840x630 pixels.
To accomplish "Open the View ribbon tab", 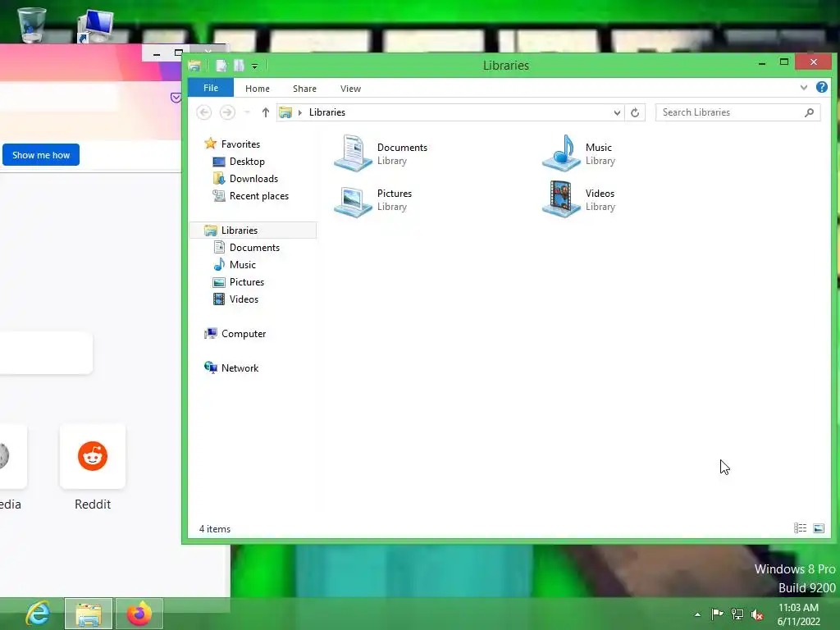I will coord(351,89).
